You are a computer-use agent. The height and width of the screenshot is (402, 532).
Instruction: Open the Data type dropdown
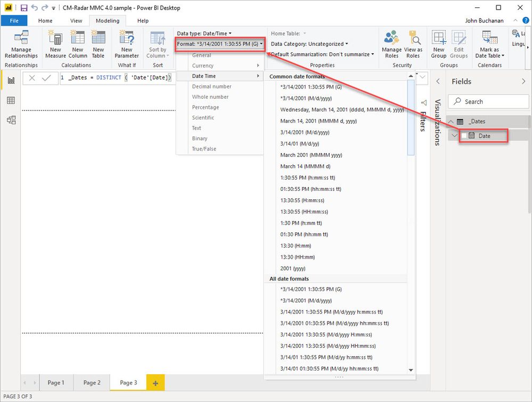(204, 33)
